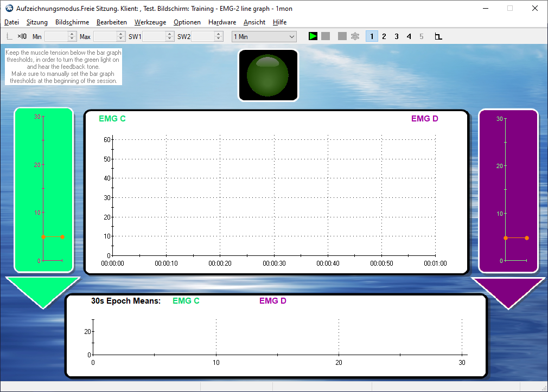Click the green downward arrow below the left EMG bar

click(x=43, y=291)
